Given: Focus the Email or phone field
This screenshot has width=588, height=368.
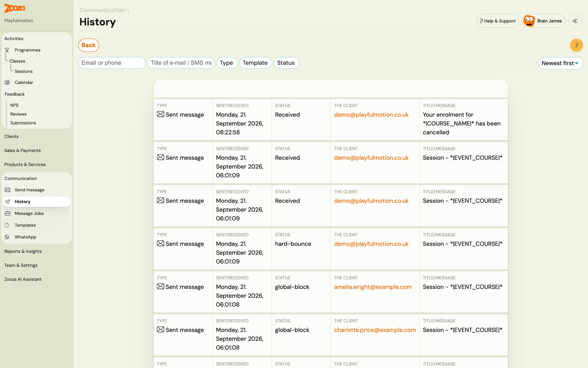Looking at the screenshot, I should (x=112, y=63).
